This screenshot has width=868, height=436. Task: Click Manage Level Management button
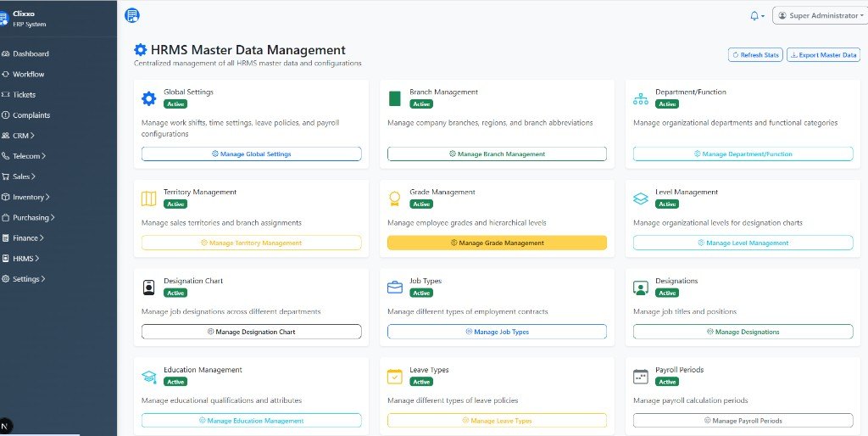pos(743,243)
